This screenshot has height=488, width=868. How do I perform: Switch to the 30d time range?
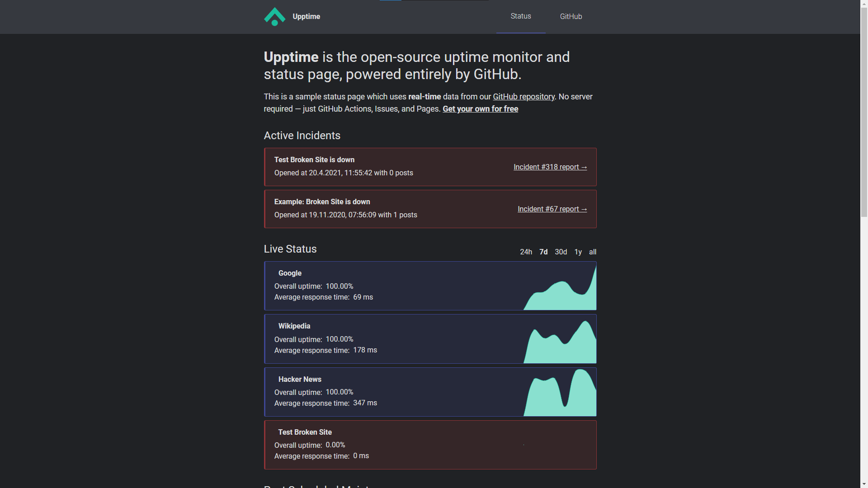pyautogui.click(x=561, y=252)
